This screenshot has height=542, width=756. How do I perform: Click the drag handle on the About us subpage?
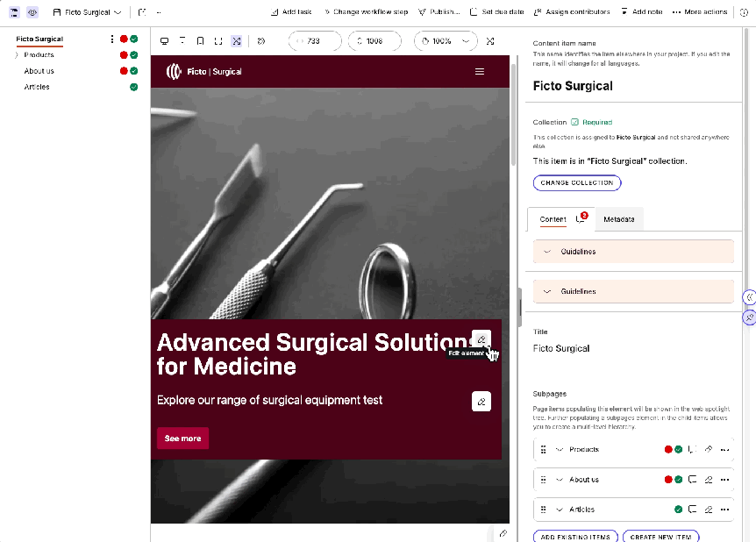pos(543,480)
